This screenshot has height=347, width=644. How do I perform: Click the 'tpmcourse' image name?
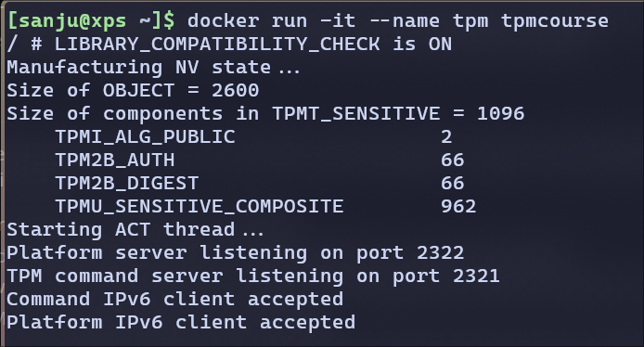pos(555,21)
